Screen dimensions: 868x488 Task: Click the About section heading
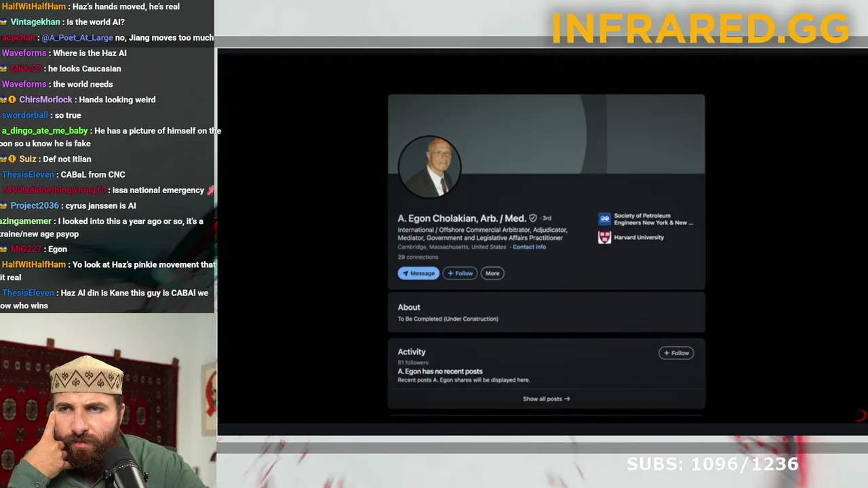point(409,307)
